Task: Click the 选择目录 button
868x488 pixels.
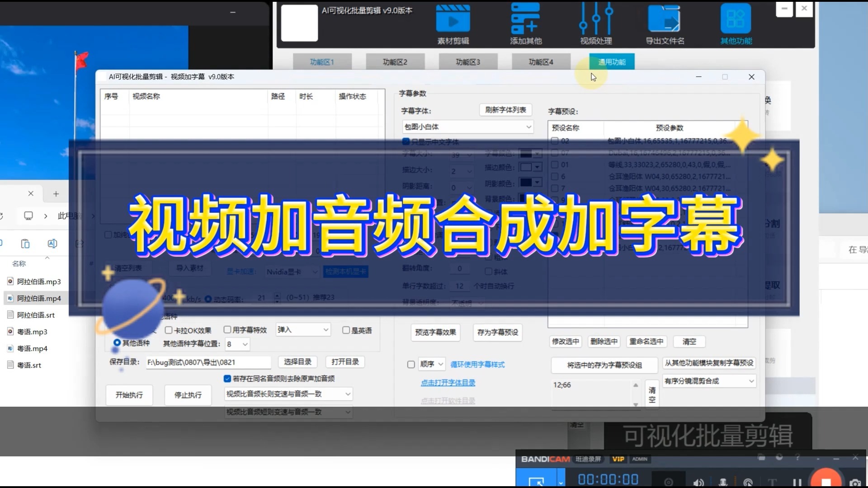Action: click(297, 362)
